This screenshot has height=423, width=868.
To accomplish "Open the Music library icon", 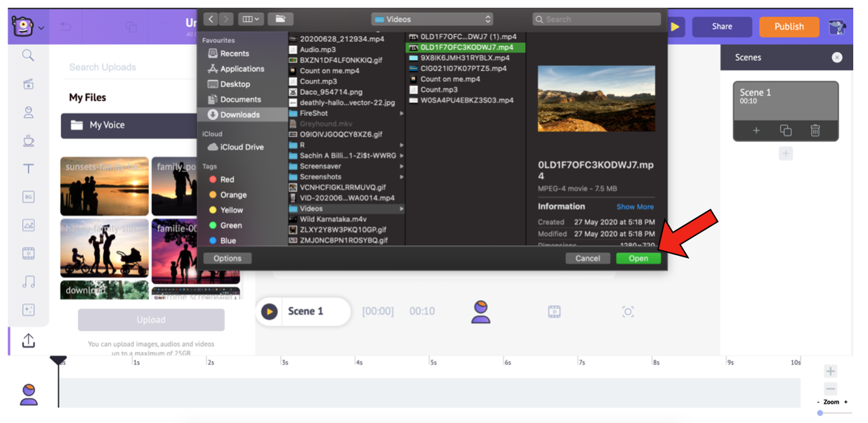I will [28, 282].
